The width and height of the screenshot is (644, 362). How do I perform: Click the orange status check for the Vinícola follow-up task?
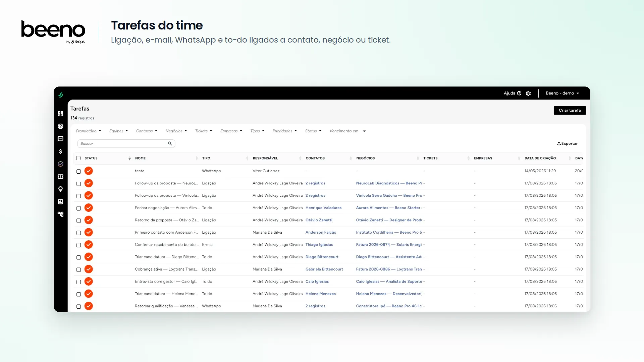(89, 195)
